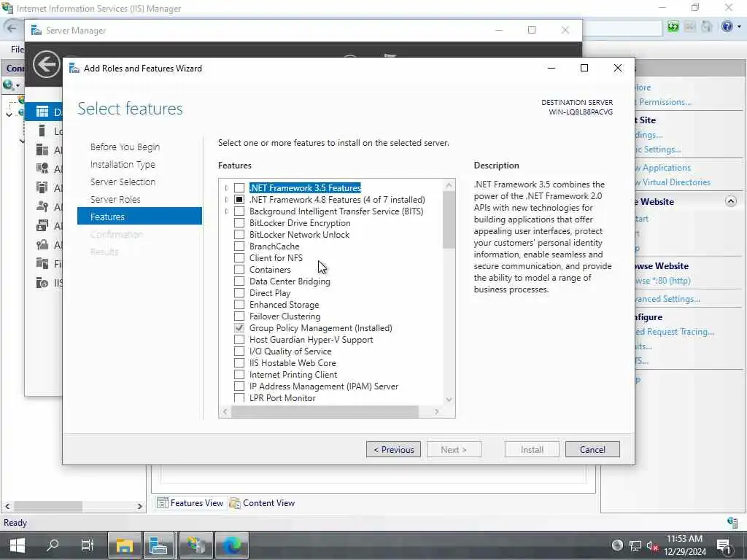
Task: Expand the Background Intelligent Transfer Service node
Action: pyautogui.click(x=226, y=211)
